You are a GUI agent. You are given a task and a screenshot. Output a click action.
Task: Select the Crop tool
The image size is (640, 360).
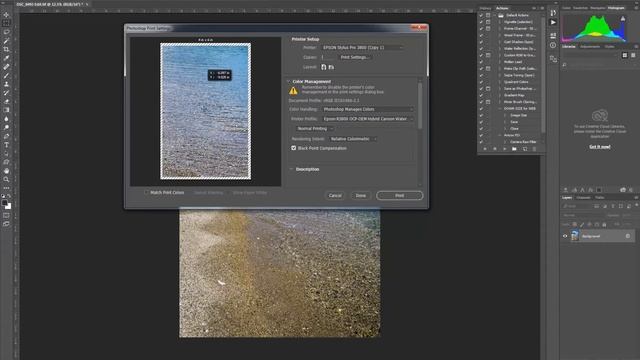coord(6,49)
